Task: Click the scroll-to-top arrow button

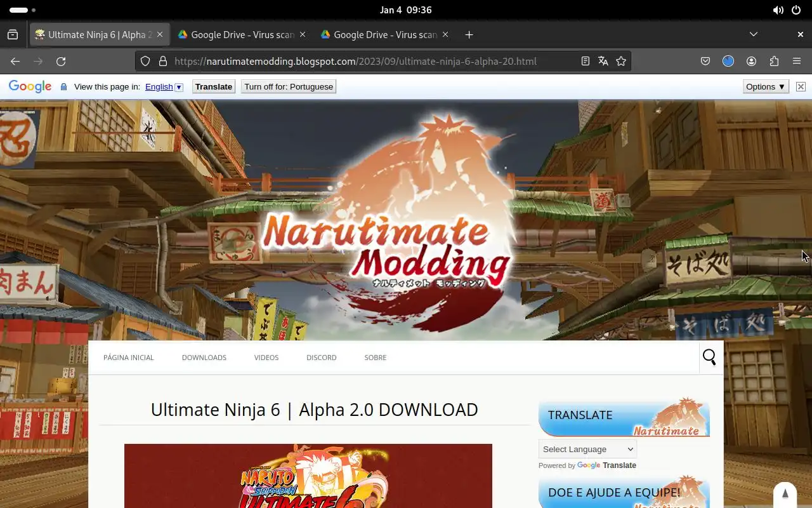Action: click(x=785, y=494)
